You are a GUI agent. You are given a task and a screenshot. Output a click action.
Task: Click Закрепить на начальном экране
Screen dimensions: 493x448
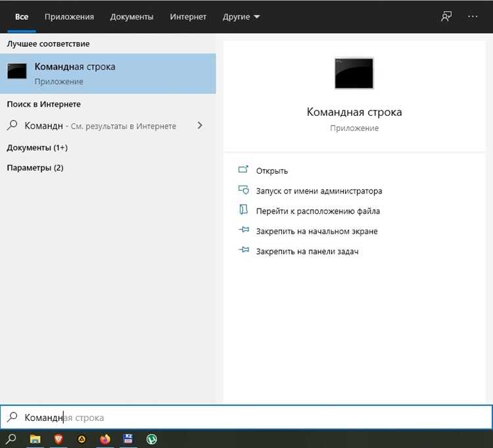click(x=317, y=231)
